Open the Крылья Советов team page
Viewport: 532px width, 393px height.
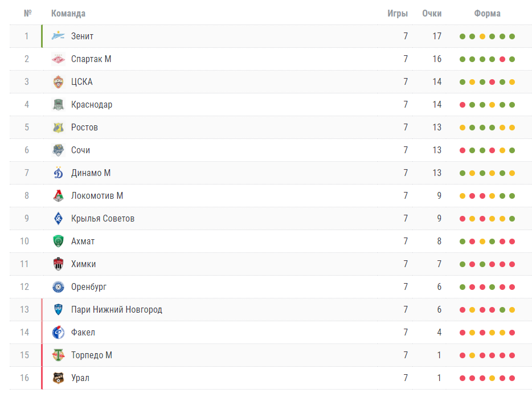click(103, 219)
